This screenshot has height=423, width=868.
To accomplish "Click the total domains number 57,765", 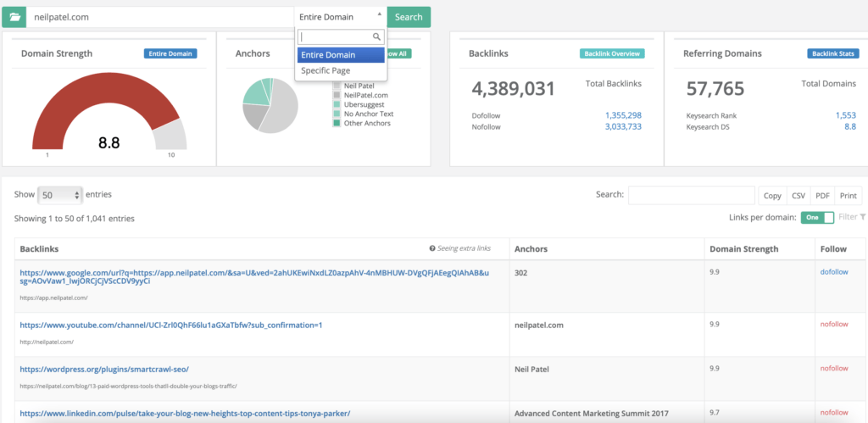I will [715, 89].
